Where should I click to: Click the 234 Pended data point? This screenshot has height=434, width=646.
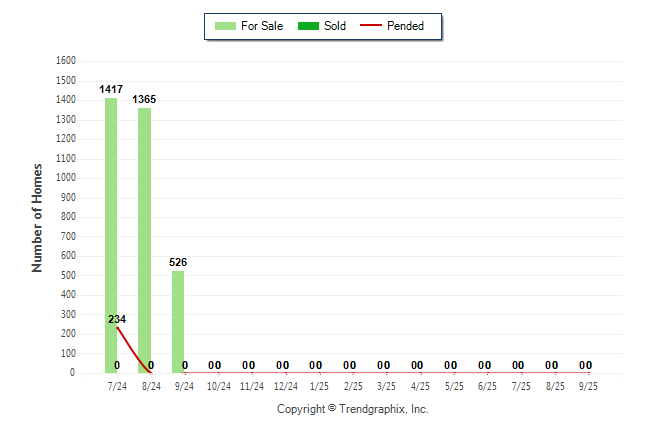117,327
